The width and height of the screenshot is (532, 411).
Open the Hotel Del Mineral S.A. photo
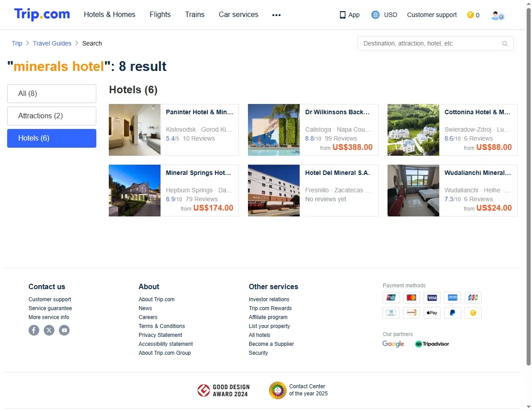(x=274, y=191)
